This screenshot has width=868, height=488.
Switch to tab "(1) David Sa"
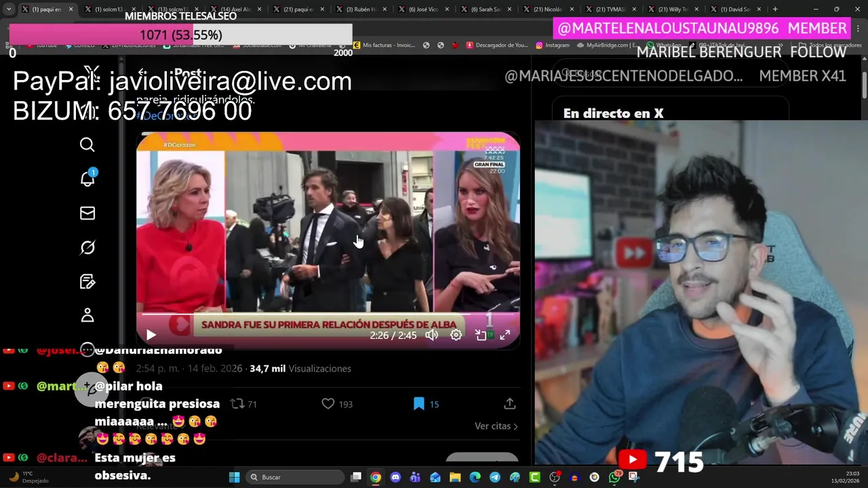pyautogui.click(x=734, y=9)
